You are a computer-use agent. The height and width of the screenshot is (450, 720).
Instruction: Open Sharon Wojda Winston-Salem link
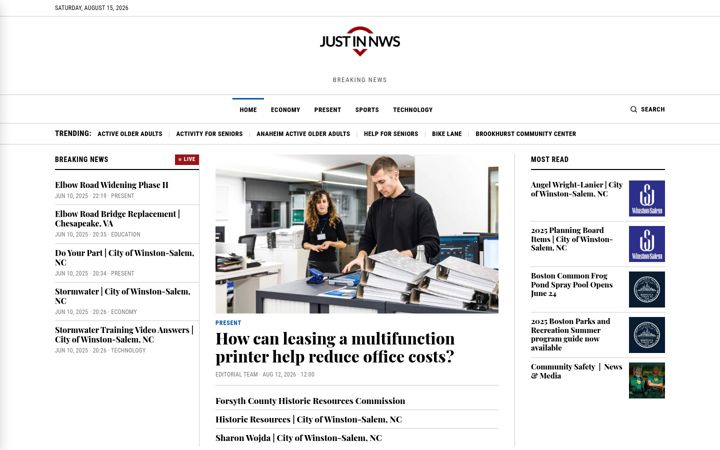(298, 438)
